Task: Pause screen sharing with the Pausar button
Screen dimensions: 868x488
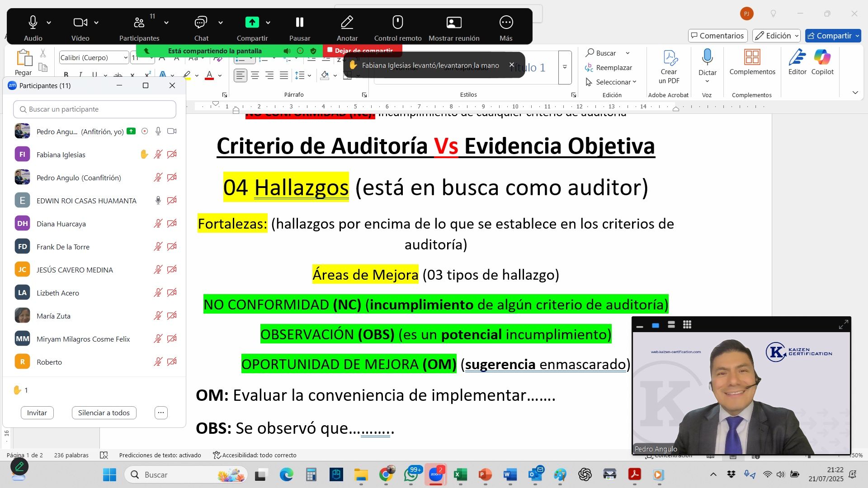Action: pos(299,23)
